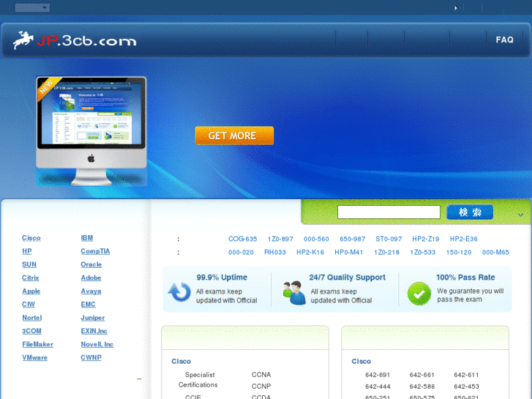Viewport: 532px width, 399px height.
Task: Open the EMC vendor link
Action: (x=89, y=305)
